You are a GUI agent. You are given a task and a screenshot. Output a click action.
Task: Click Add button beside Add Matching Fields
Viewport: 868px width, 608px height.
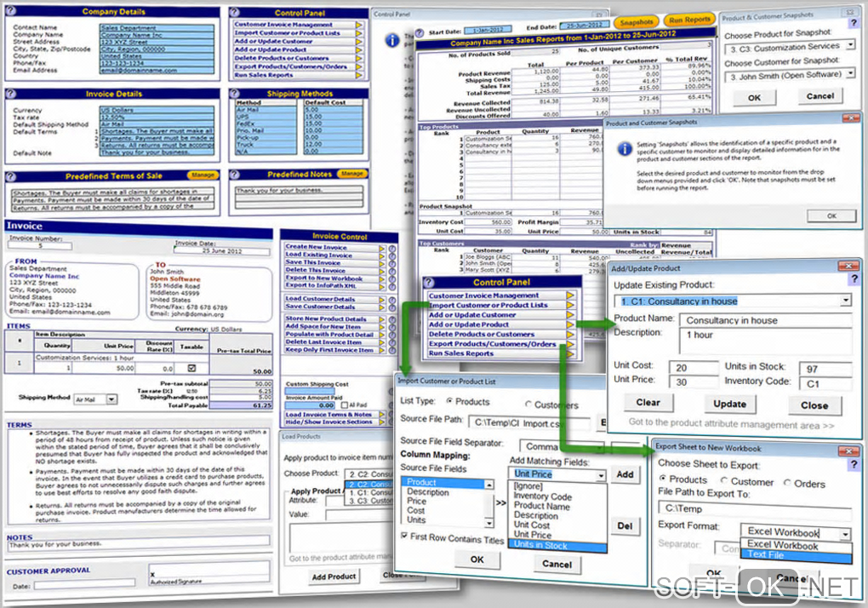pos(625,474)
